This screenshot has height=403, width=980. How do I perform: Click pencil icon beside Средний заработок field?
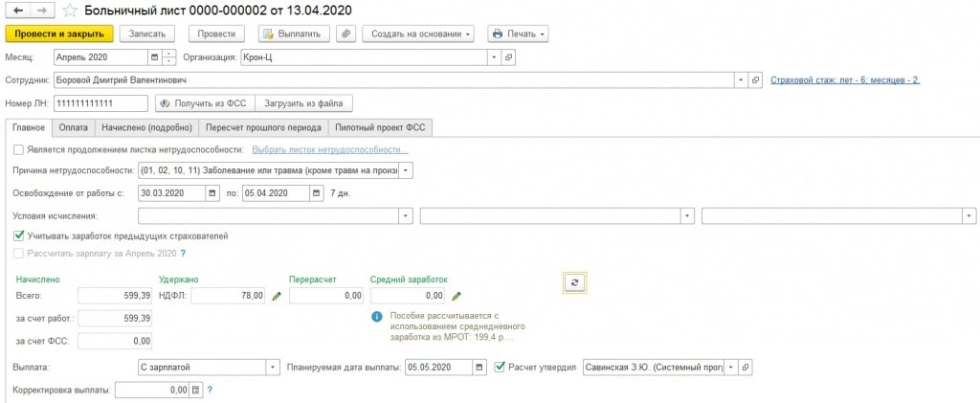point(456,297)
